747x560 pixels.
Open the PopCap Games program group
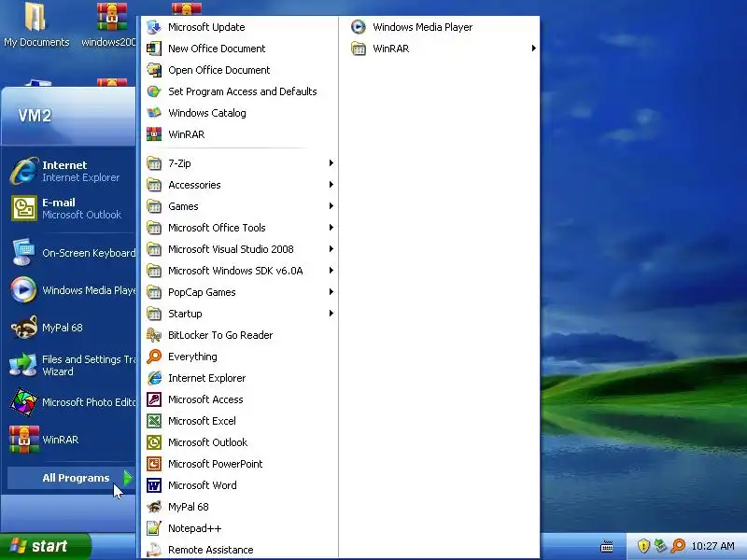point(240,292)
